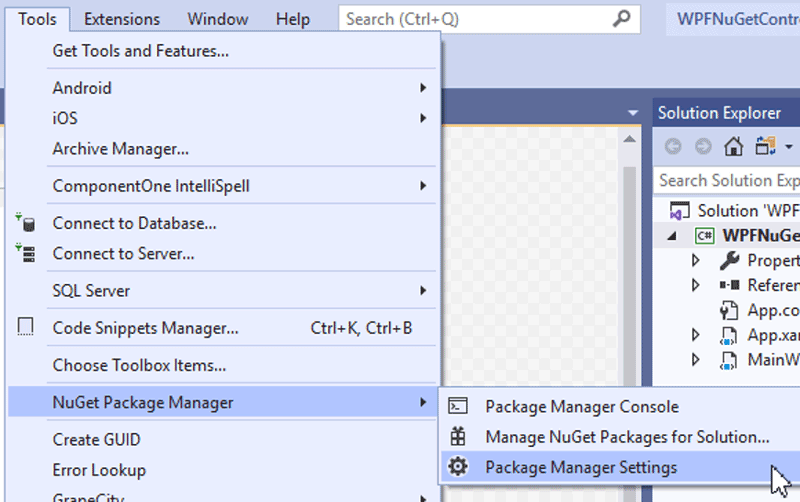The height and width of the screenshot is (502, 800).
Task: Open the Extensions menu
Action: pyautogui.click(x=121, y=19)
